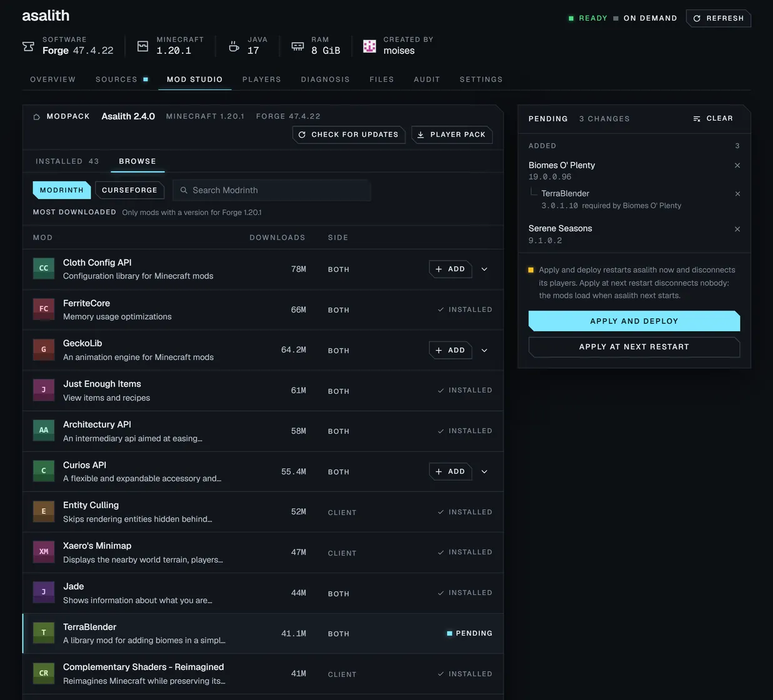Click the Complementary Shaders mod icon
The width and height of the screenshot is (773, 700).
point(44,674)
